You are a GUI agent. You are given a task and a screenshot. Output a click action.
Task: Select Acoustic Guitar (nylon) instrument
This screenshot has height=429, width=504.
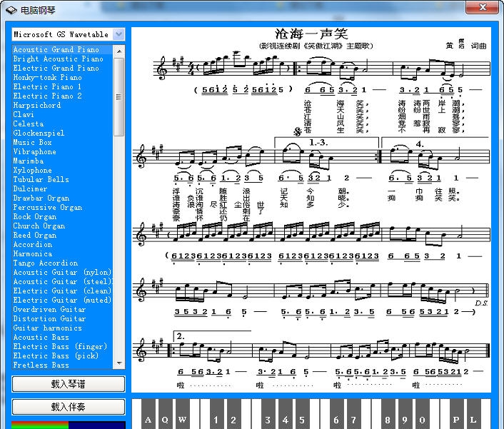pos(62,273)
